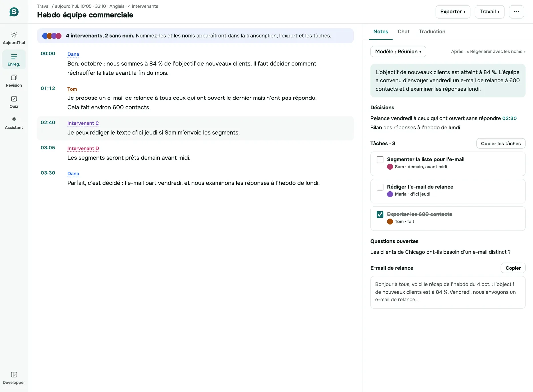The height and width of the screenshot is (392, 533).
Task: Rename speaker Intervenant C
Action: pyautogui.click(x=83, y=123)
